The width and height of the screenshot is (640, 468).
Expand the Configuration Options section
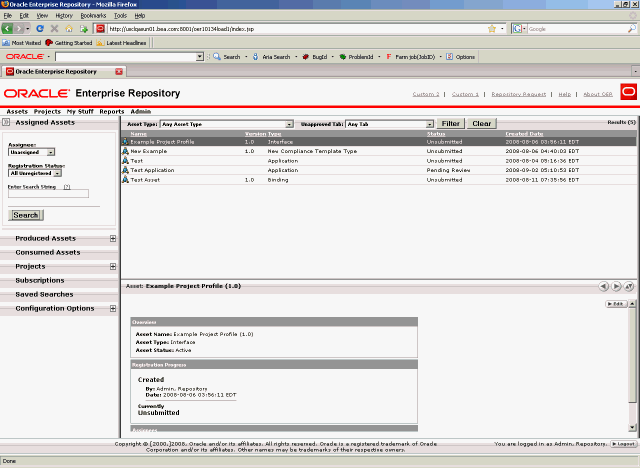click(113, 308)
